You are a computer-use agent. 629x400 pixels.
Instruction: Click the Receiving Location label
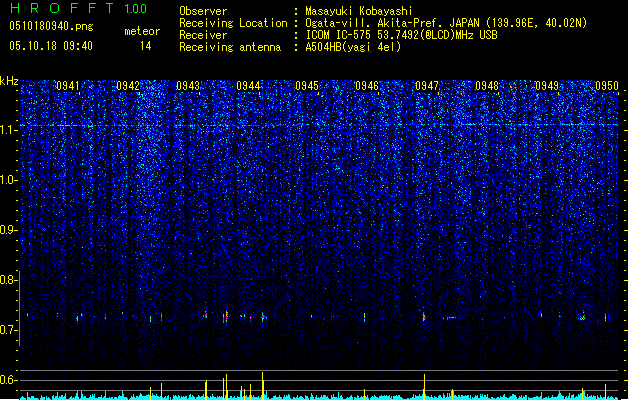pyautogui.click(x=233, y=23)
